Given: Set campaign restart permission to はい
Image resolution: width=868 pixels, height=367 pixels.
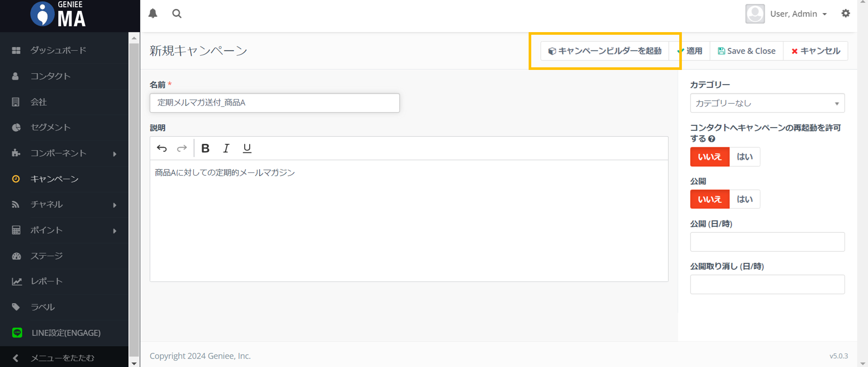Looking at the screenshot, I should click(744, 157).
